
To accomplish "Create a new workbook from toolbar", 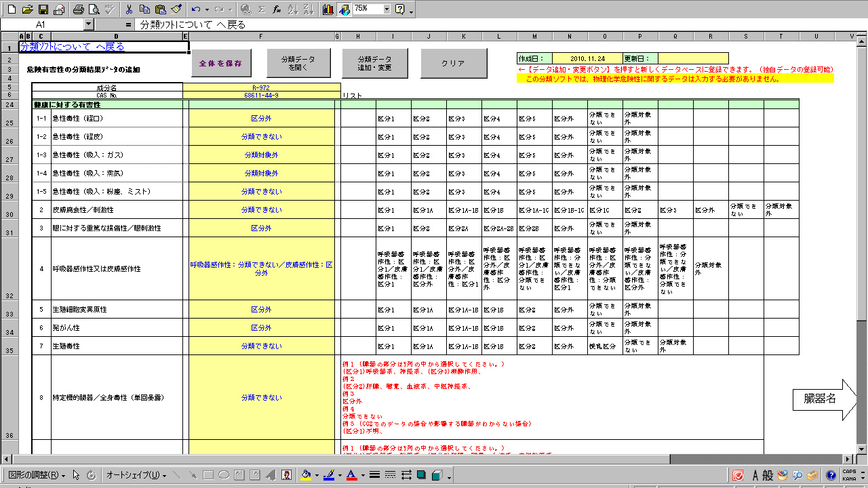I will pos(12,9).
